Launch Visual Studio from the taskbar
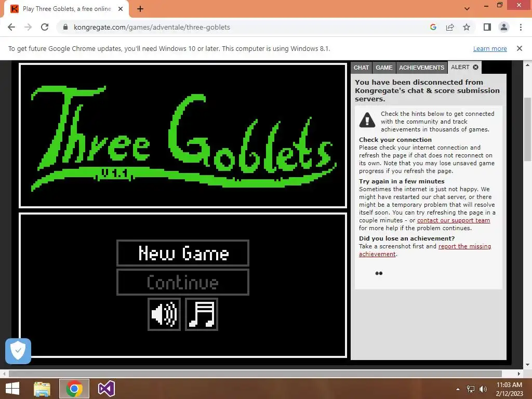Viewport: 532px width, 399px height. pyautogui.click(x=106, y=389)
